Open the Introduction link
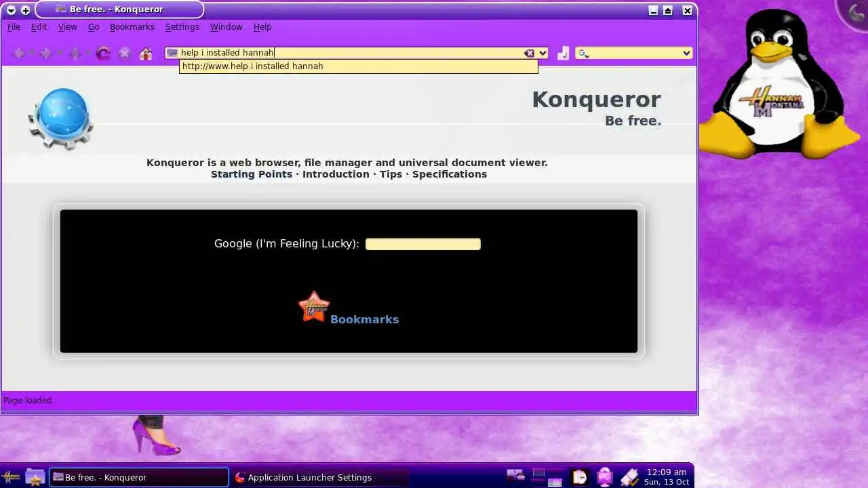868x488 pixels. click(336, 174)
